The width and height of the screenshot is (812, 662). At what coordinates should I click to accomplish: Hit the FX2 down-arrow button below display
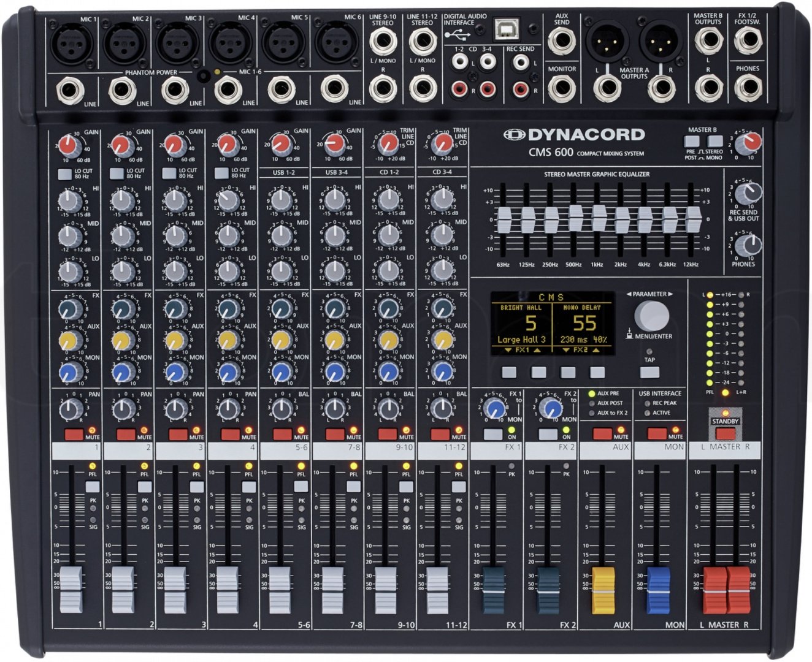[x=568, y=372]
